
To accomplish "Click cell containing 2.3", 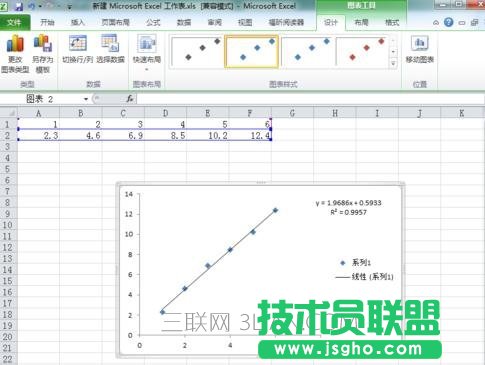I will (39, 135).
